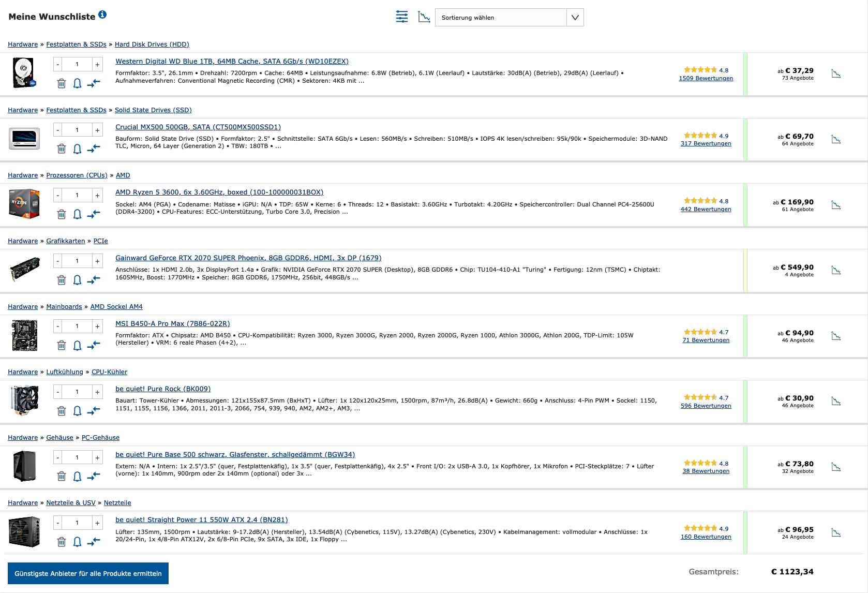The height and width of the screenshot is (593, 868).
Task: Click the AMD Ryzen box thumbnail
Action: (x=24, y=204)
